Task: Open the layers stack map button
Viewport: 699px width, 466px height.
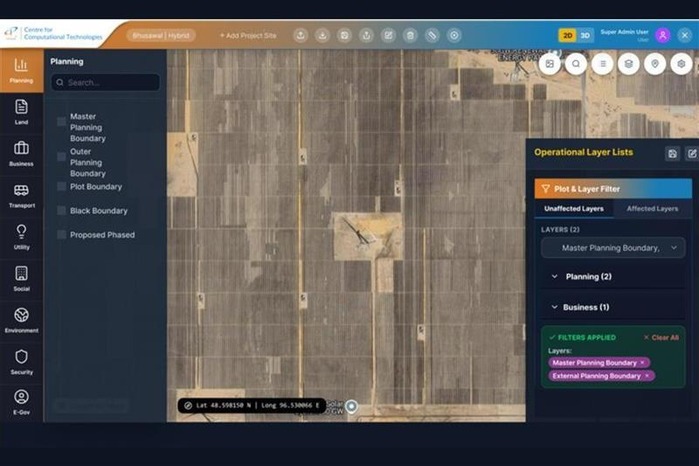Action: tap(629, 64)
